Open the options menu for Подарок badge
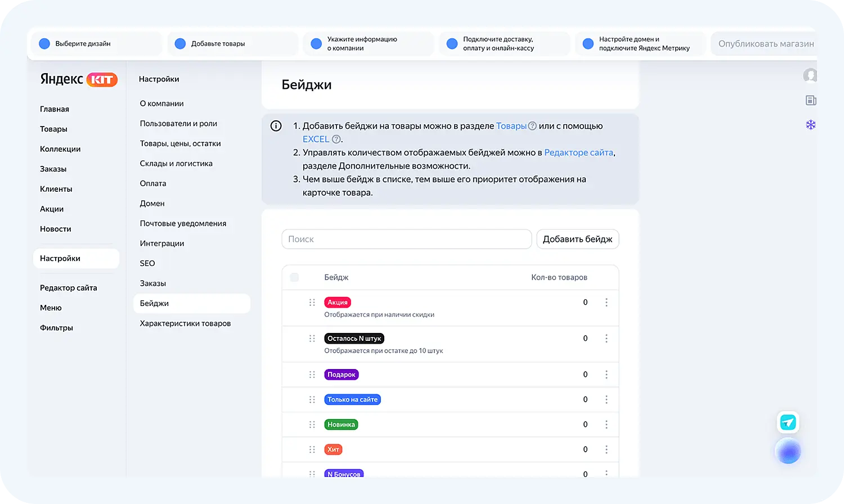 pos(606,375)
